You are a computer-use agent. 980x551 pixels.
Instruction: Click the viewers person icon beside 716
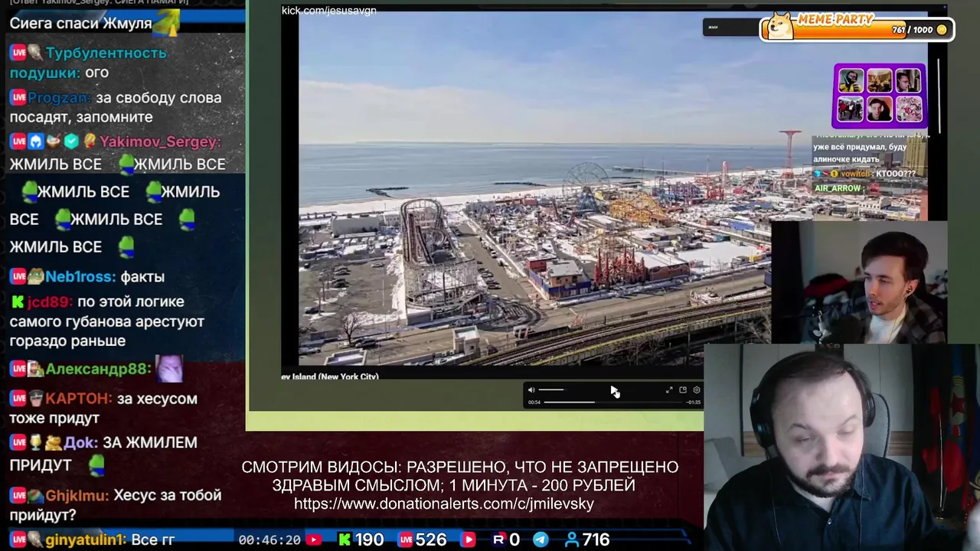coord(571,540)
